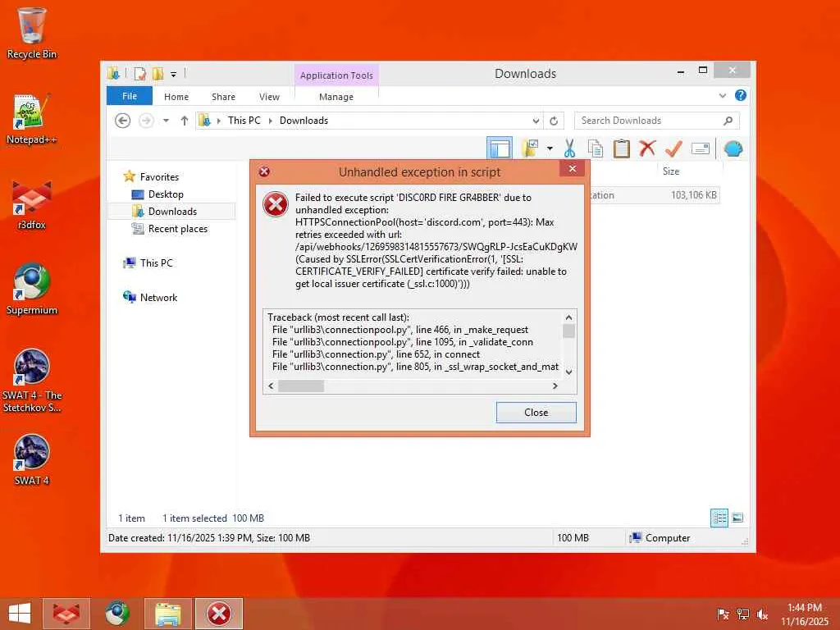Open the folder options icon's dropdown arrow
Screen dimensions: 840x630
pos(550,148)
